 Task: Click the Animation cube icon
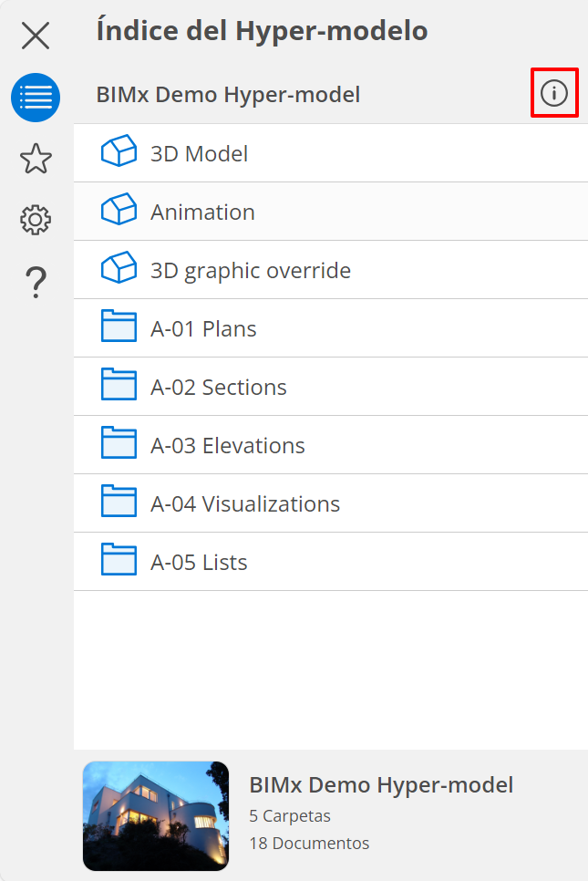[119, 212]
